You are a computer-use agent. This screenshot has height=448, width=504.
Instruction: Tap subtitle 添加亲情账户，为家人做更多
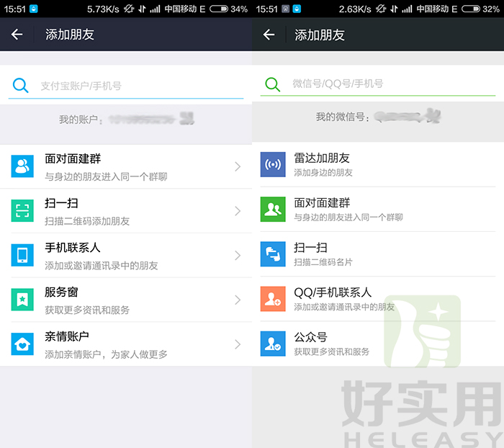(x=106, y=354)
